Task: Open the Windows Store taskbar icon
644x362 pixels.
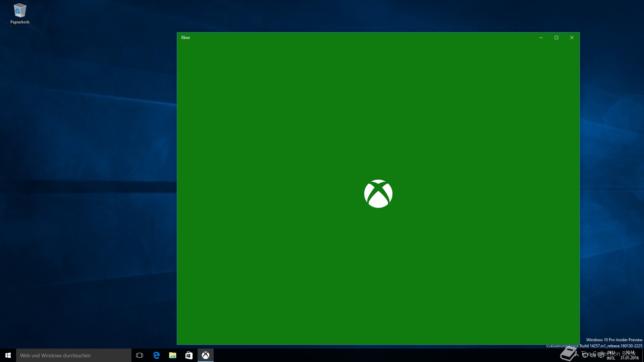Action: click(x=189, y=355)
